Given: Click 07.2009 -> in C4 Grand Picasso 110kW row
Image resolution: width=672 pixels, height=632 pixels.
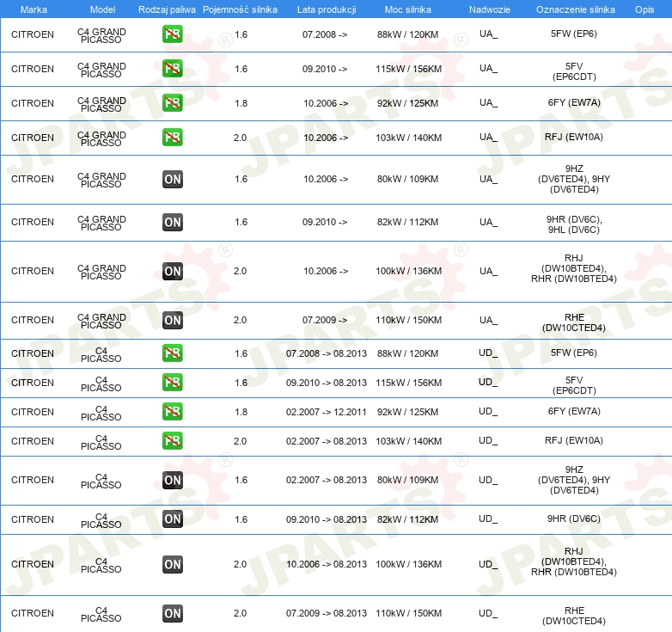Looking at the screenshot, I should [x=325, y=320].
